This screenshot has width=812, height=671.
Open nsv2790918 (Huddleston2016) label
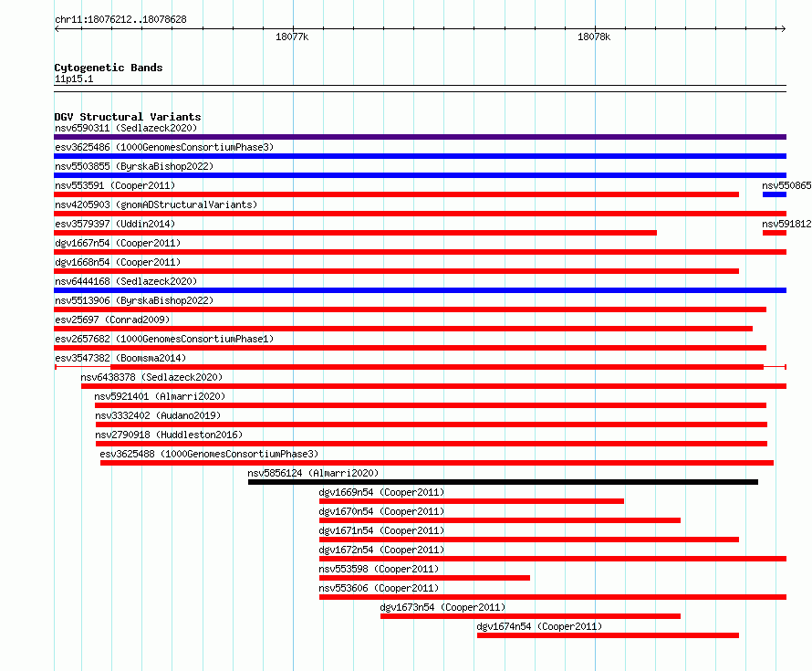point(169,435)
